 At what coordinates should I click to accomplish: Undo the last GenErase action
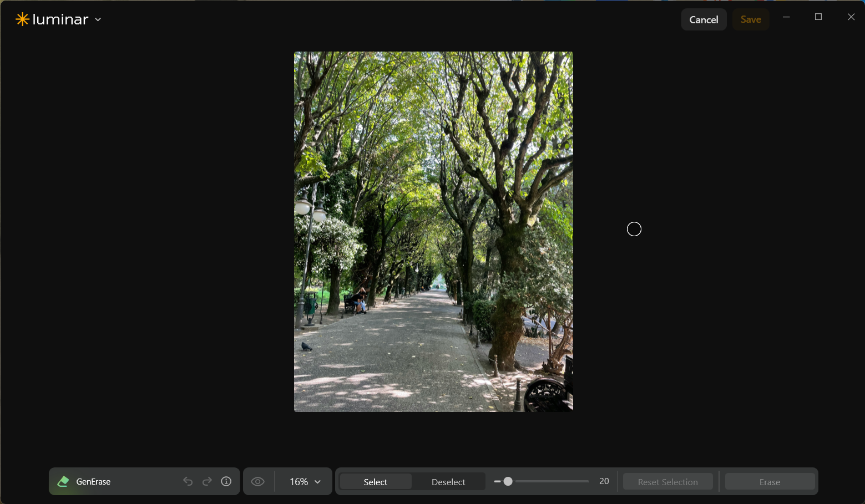tap(188, 481)
